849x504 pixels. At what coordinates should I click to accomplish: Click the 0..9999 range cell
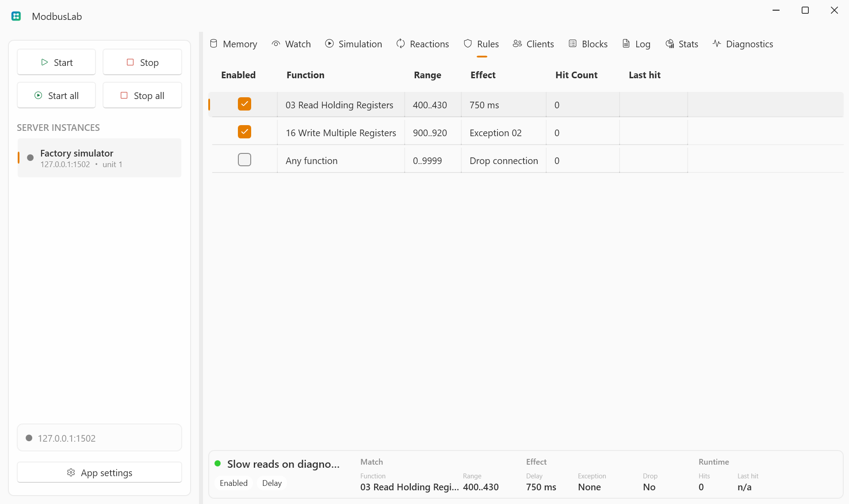(433, 160)
